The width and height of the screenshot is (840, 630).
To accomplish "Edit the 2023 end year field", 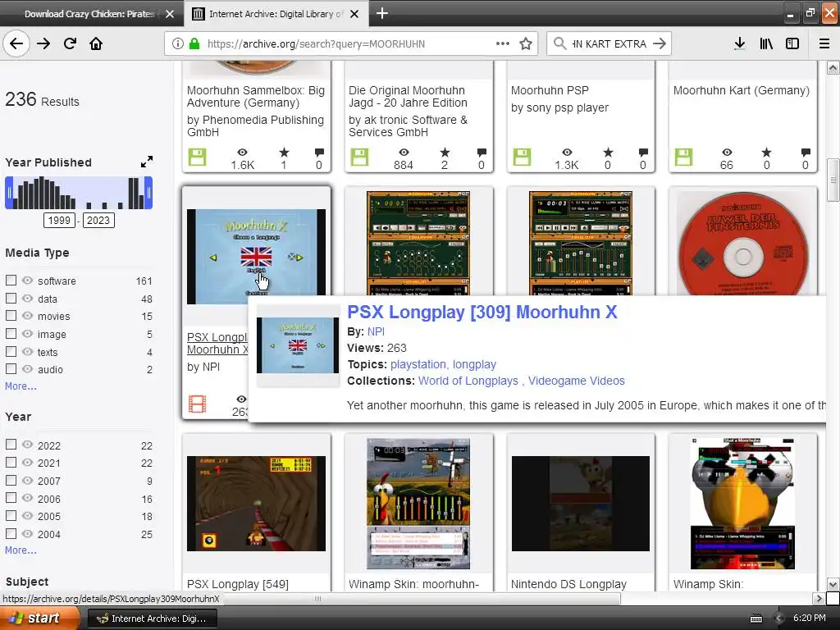I will pyautogui.click(x=98, y=220).
